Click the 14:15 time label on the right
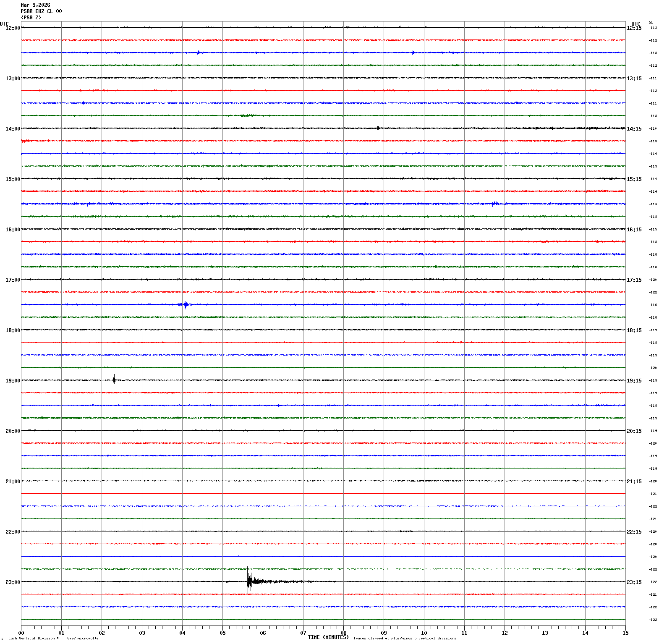This screenshot has height=644, width=659. [x=634, y=129]
